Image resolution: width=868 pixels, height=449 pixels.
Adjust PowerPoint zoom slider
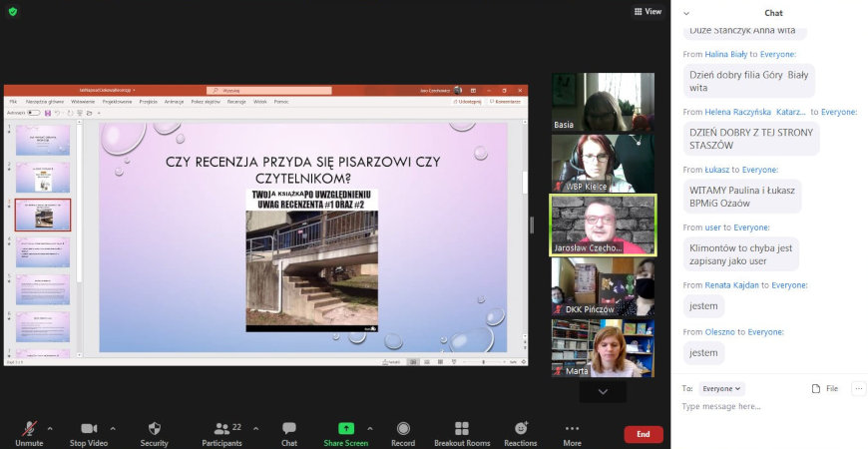coord(483,362)
